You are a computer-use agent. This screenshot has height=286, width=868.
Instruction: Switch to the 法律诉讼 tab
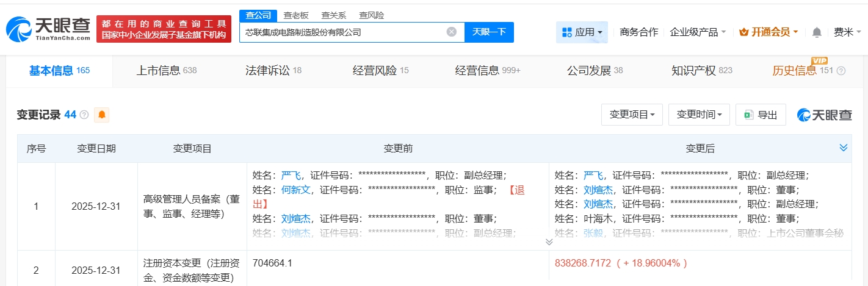(273, 70)
